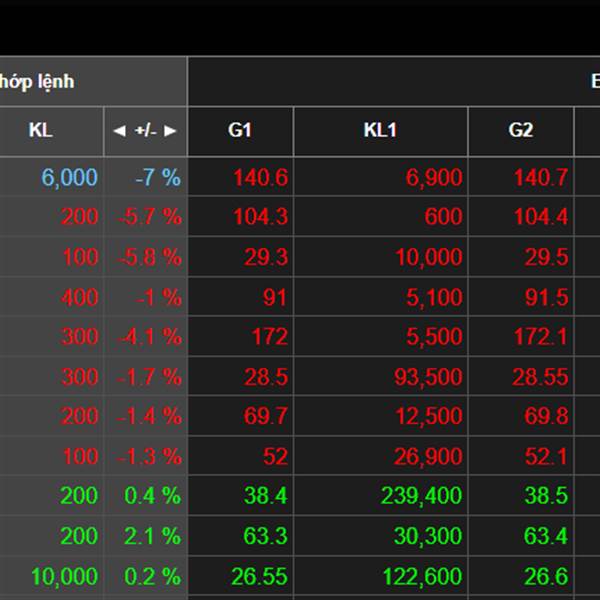Click KL1 volume 5,100
The width and height of the screenshot is (600, 600).
[x=434, y=297]
